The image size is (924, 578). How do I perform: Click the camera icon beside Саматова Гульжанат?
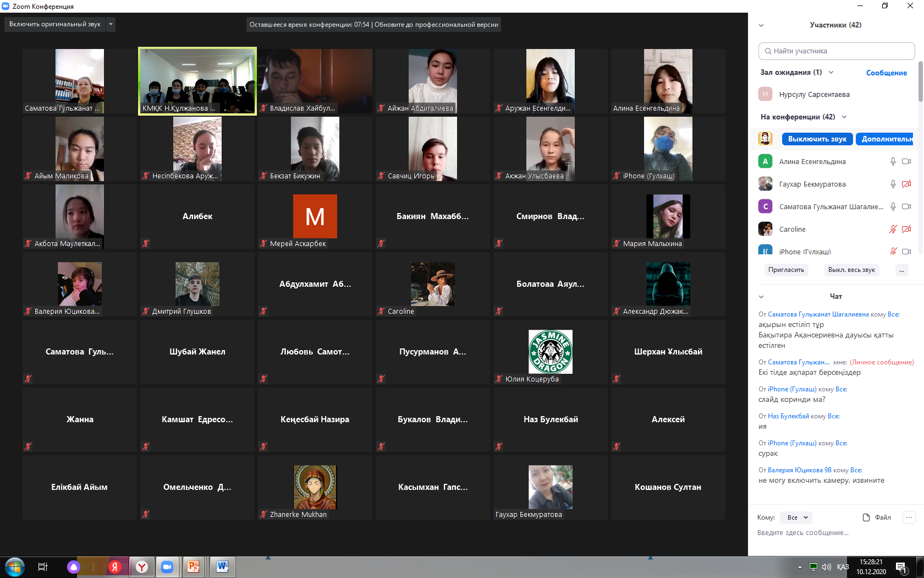pyautogui.click(x=906, y=206)
